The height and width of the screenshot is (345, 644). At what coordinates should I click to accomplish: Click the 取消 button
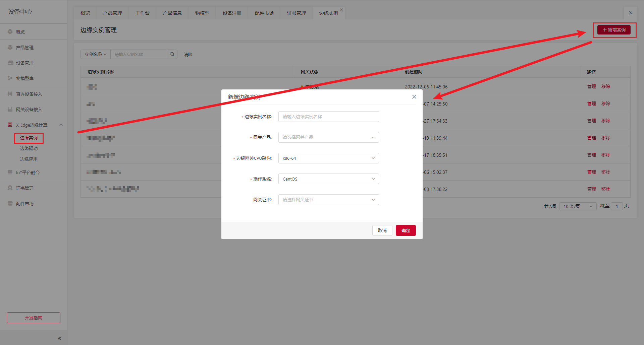coord(382,230)
